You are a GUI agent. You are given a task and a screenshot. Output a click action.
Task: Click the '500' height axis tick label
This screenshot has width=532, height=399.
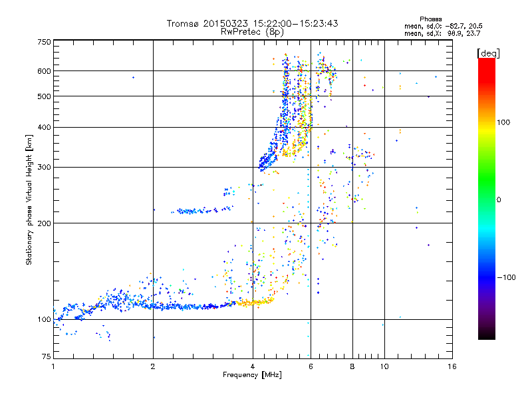point(44,96)
